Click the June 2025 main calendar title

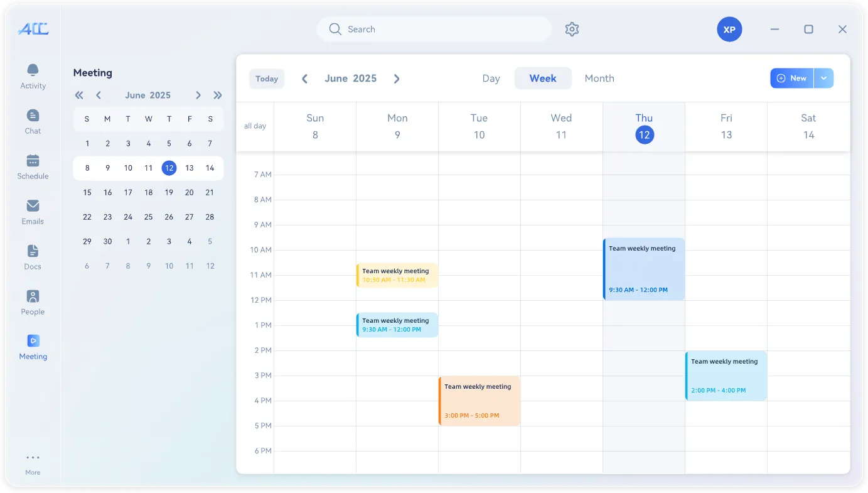pos(351,79)
